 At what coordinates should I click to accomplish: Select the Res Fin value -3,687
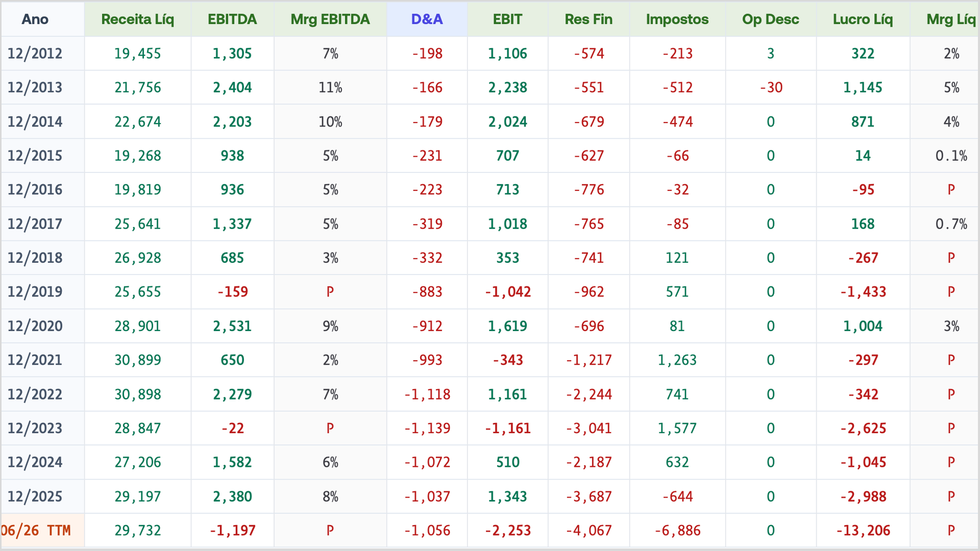click(589, 496)
